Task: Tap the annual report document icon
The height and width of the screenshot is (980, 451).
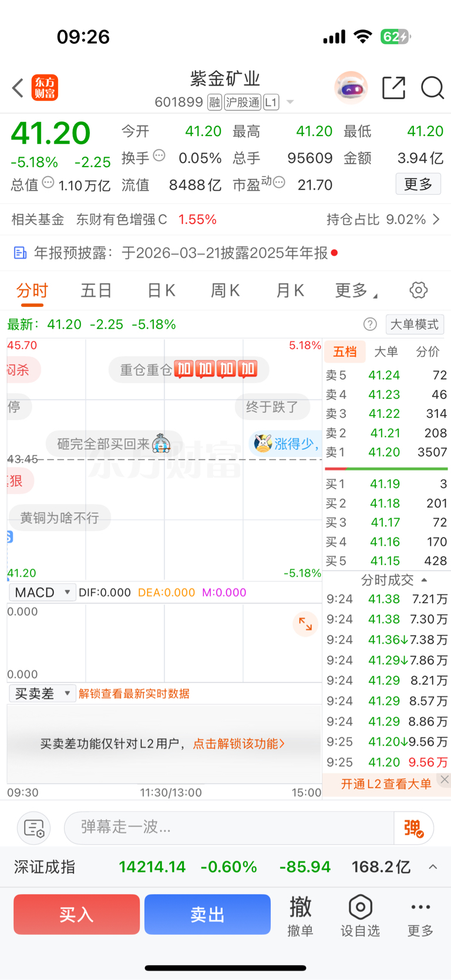Action: (x=20, y=253)
